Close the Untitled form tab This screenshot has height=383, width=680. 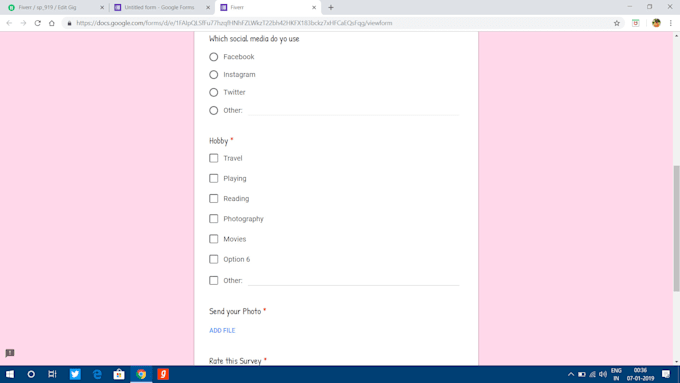(x=208, y=7)
